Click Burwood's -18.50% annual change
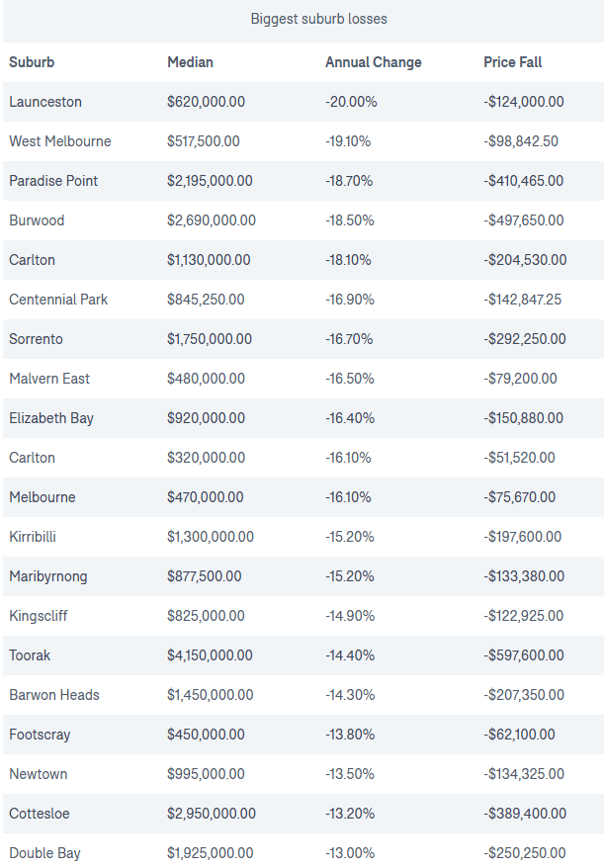Screen dimensions: 604x868 pyautogui.click(x=350, y=220)
